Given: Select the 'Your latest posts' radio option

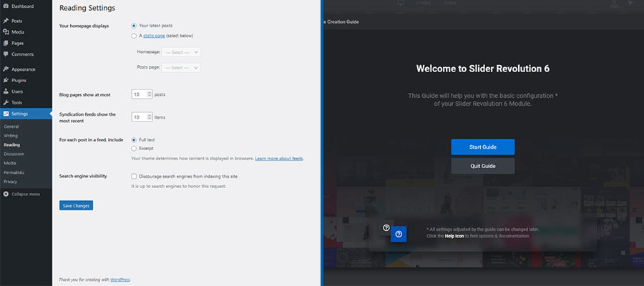Looking at the screenshot, I should coord(134,26).
